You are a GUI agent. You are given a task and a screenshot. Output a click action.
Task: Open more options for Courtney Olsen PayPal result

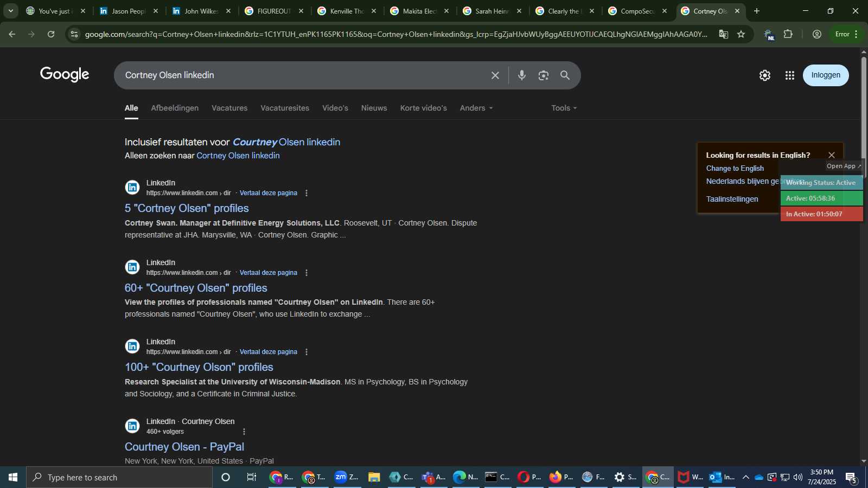coord(244,432)
